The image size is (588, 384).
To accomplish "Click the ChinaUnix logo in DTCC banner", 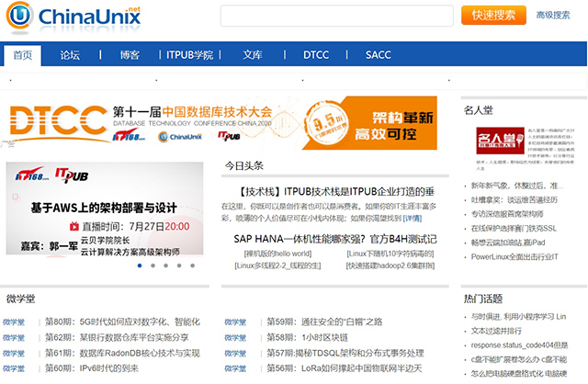I will coord(180,137).
